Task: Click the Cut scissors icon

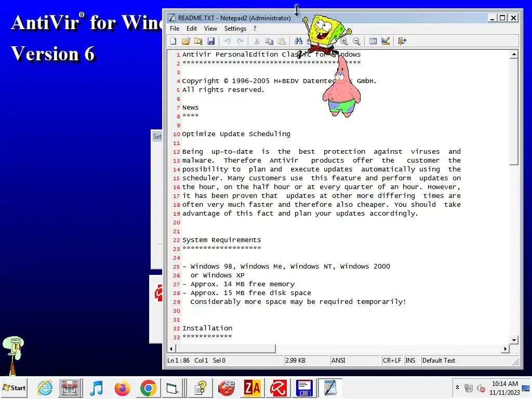Action: [x=257, y=41]
